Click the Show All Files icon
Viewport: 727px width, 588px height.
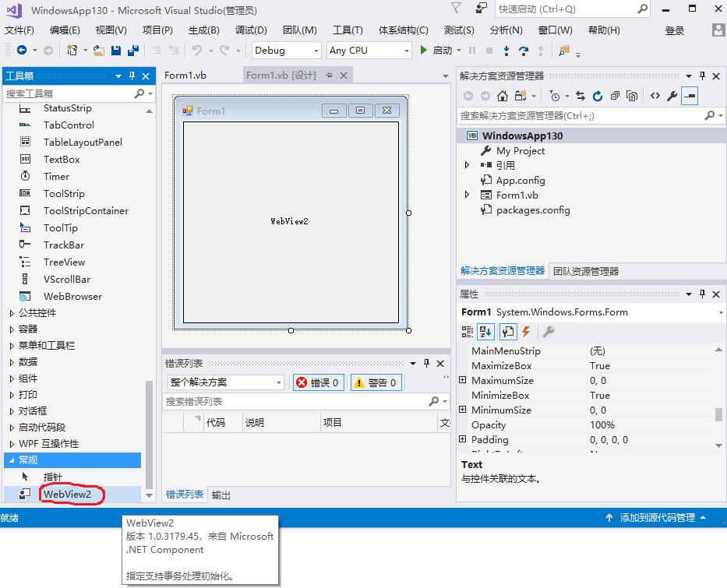coord(631,96)
